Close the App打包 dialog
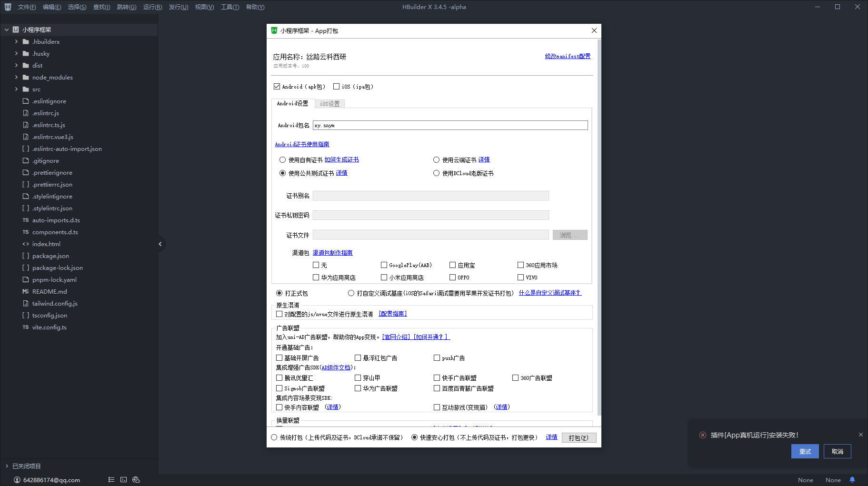The image size is (868, 486). point(594,30)
